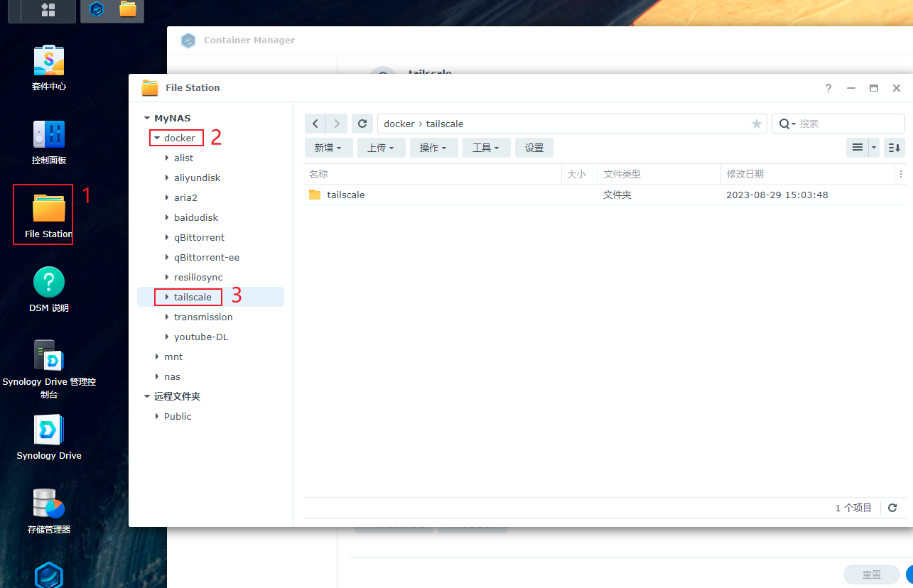The height and width of the screenshot is (588, 913).
Task: Go forward with the right arrow navigation button
Action: (x=337, y=124)
